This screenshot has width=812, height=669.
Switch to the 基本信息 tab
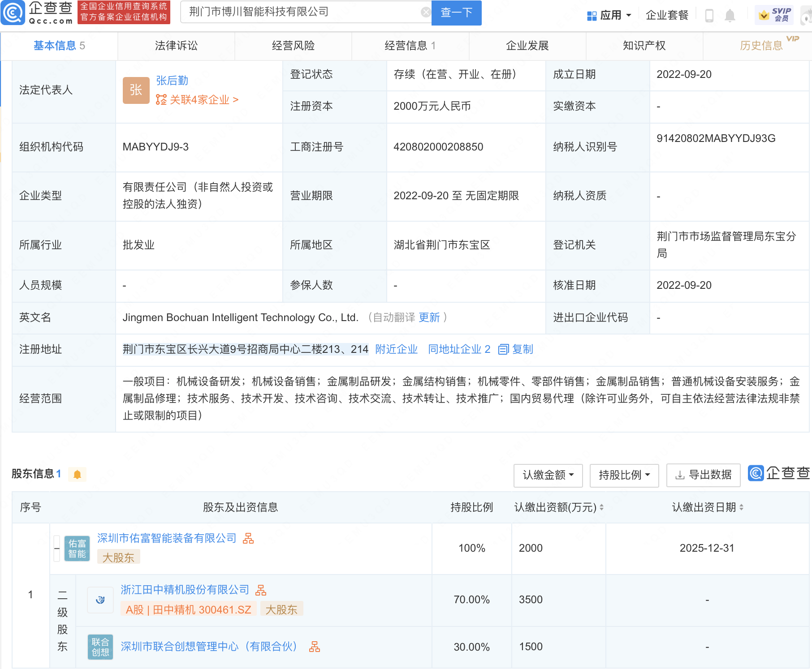pyautogui.click(x=59, y=46)
